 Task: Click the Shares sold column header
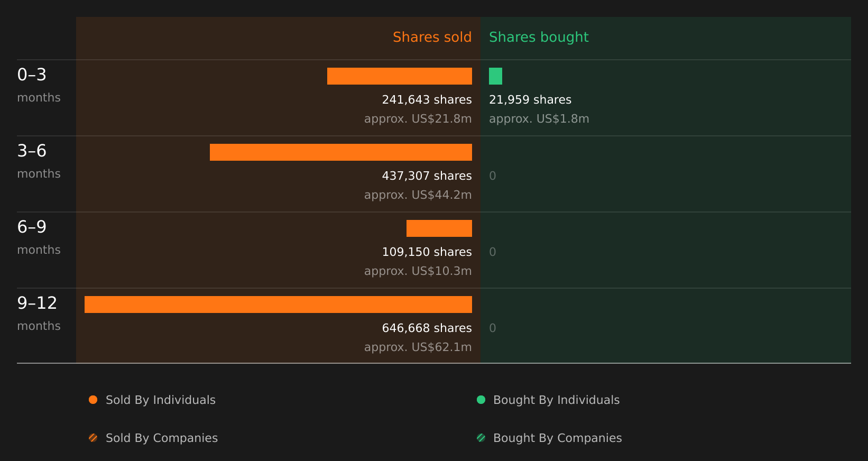(x=432, y=37)
